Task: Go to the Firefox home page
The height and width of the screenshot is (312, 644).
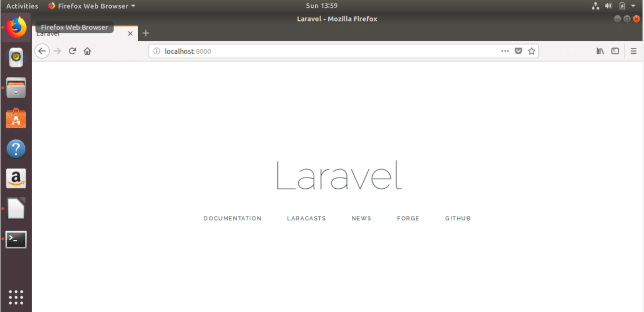Action: pos(87,51)
